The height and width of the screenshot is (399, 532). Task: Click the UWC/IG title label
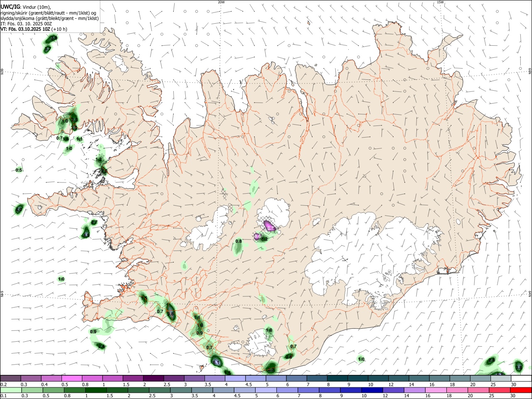[x=10, y=7]
